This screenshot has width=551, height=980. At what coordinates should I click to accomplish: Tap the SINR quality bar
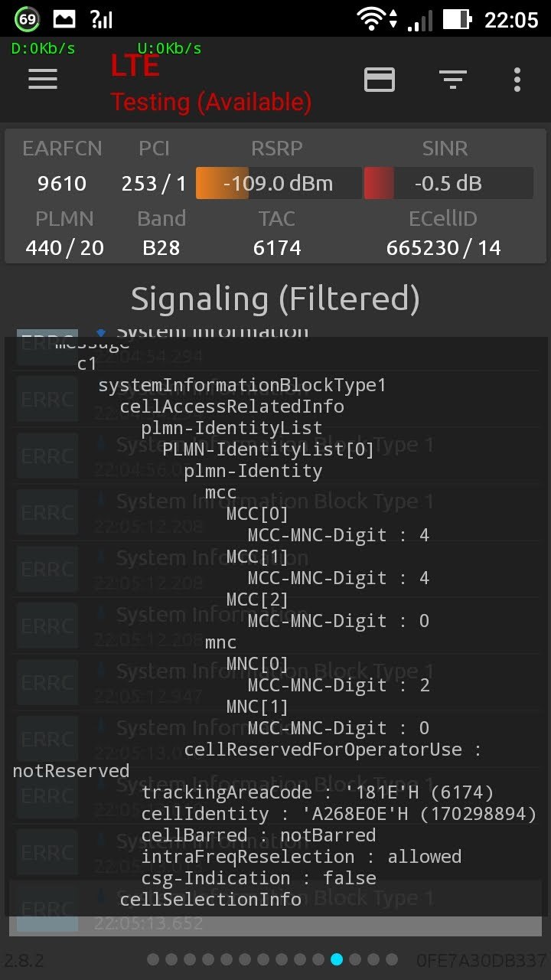click(x=448, y=184)
